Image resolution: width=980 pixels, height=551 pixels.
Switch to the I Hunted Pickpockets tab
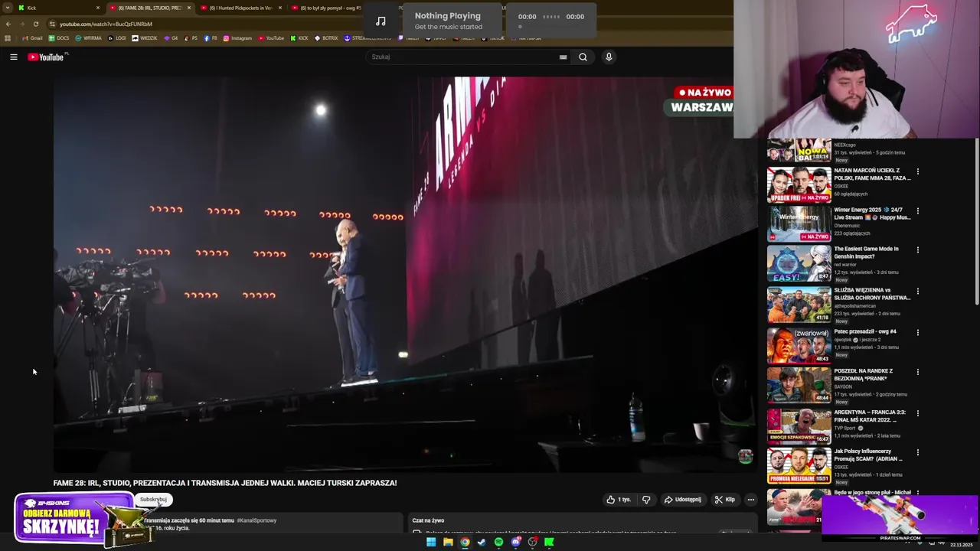click(240, 8)
